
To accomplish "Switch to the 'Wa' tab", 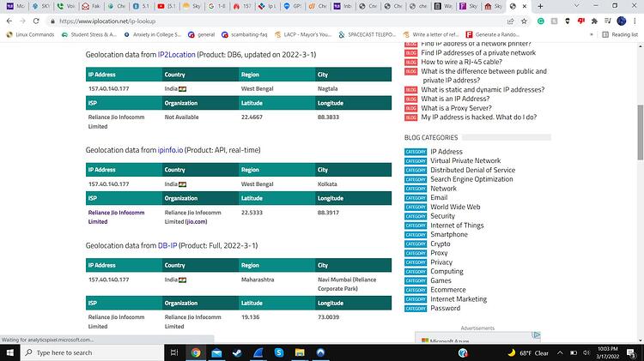I will tap(444, 6).
